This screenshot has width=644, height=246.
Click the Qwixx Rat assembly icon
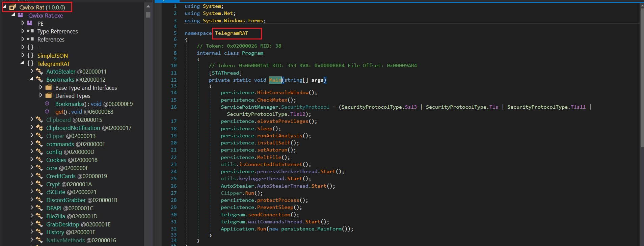point(12,7)
